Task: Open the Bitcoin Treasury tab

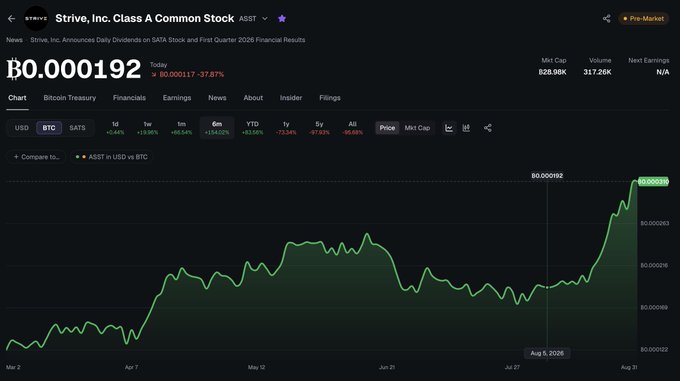Action: pos(69,98)
